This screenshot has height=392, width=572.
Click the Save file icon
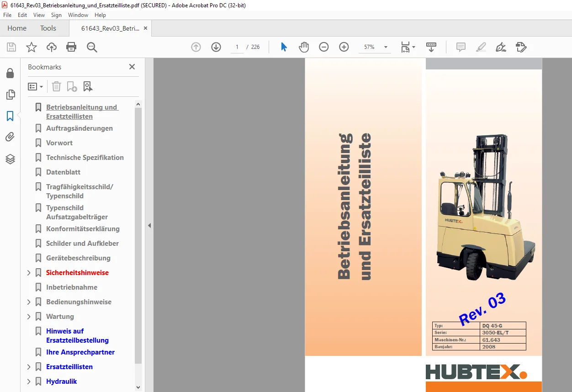tap(11, 47)
